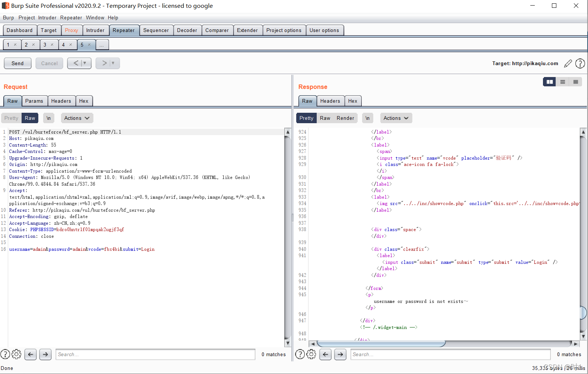Close Repeater tab 2
This screenshot has width=588, height=374.
pos(33,45)
